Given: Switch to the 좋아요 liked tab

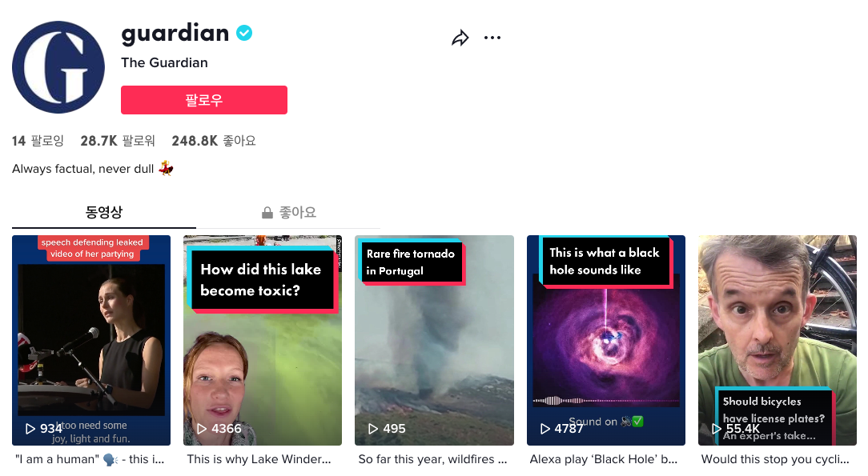Looking at the screenshot, I should (288, 212).
